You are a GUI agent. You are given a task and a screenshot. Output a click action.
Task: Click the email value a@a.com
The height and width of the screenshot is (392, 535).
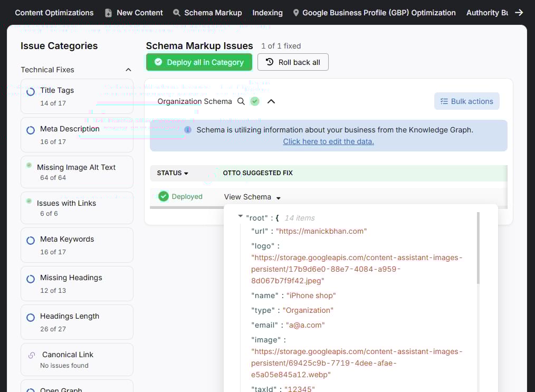pos(305,325)
